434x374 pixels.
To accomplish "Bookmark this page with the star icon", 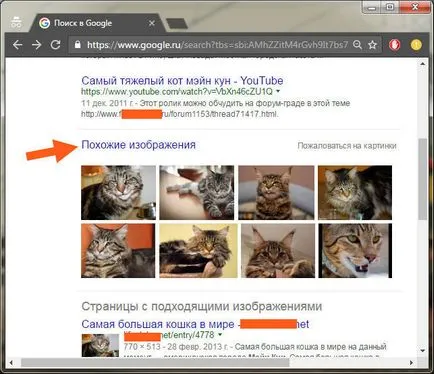I will point(372,45).
